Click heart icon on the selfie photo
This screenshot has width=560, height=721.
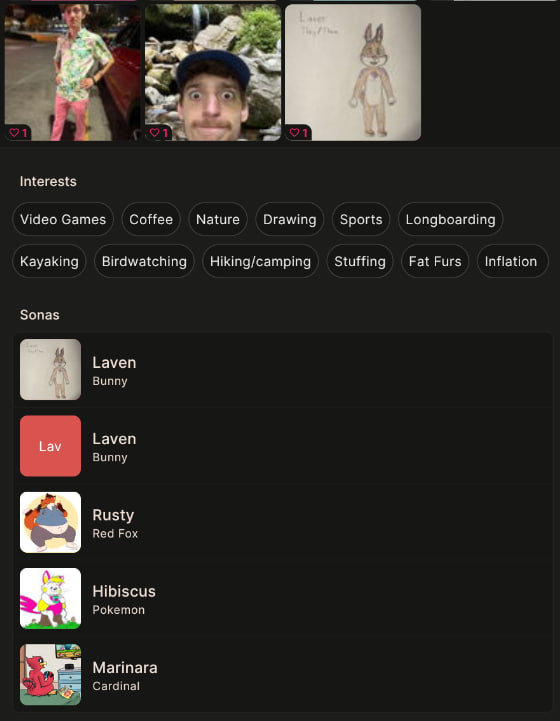tap(154, 133)
